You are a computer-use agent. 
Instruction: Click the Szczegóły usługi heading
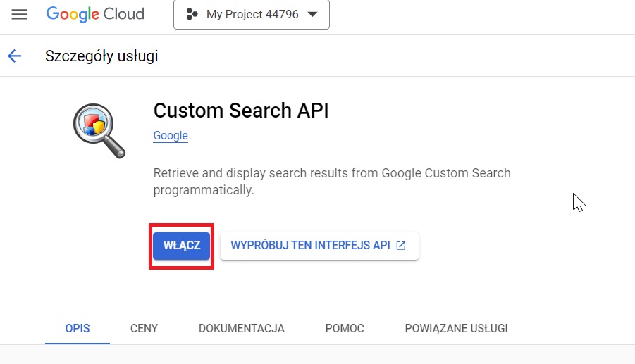[101, 56]
